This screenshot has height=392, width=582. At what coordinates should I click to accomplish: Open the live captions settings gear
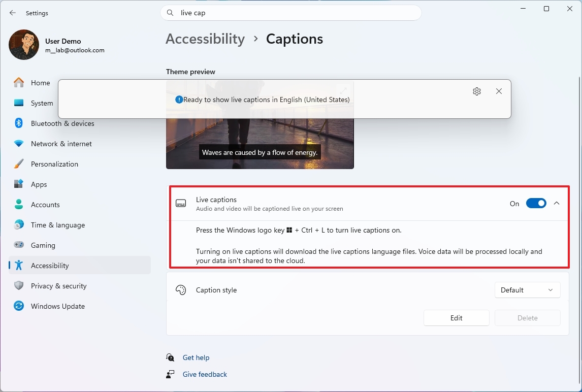[476, 91]
